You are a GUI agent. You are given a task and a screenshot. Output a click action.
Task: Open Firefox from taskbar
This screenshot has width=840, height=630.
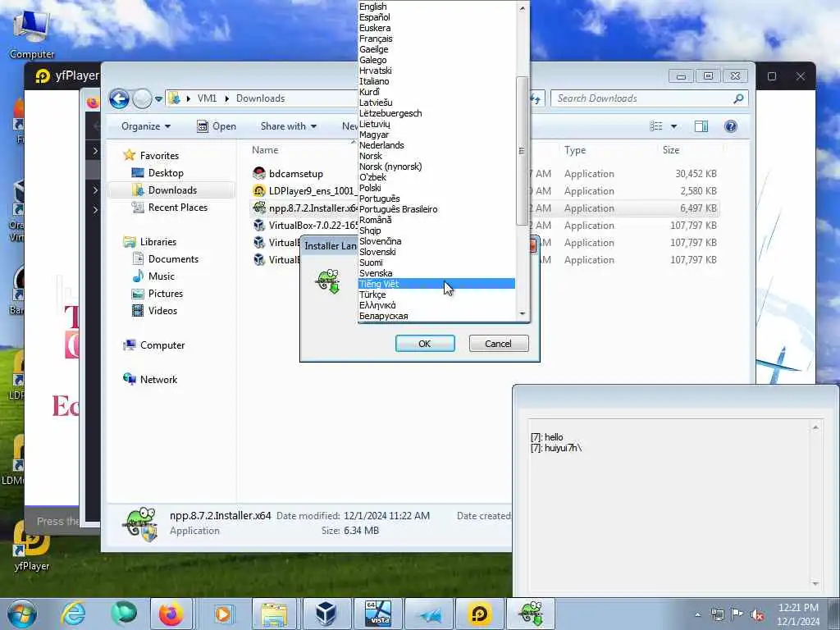[171, 614]
